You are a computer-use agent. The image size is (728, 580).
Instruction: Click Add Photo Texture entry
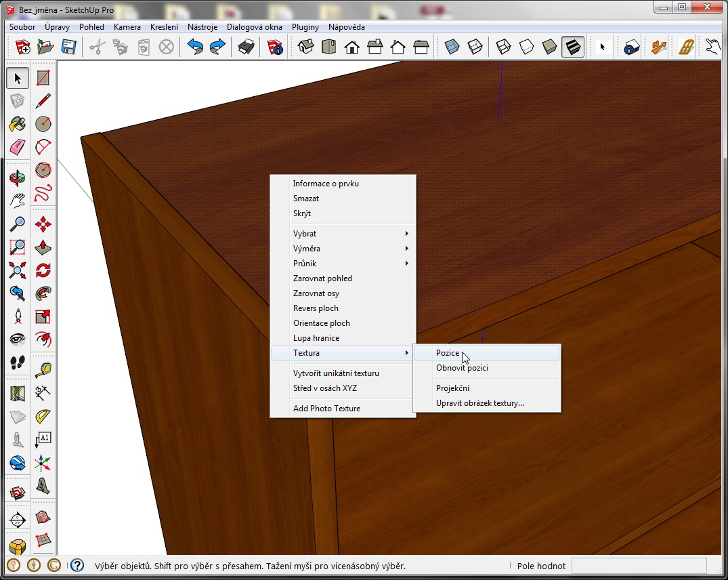[326, 409]
